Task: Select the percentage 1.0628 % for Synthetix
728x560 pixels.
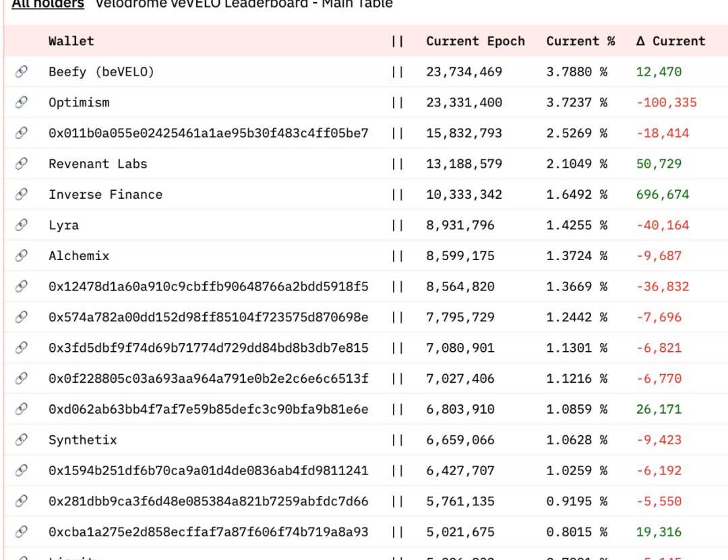Action: (x=576, y=440)
